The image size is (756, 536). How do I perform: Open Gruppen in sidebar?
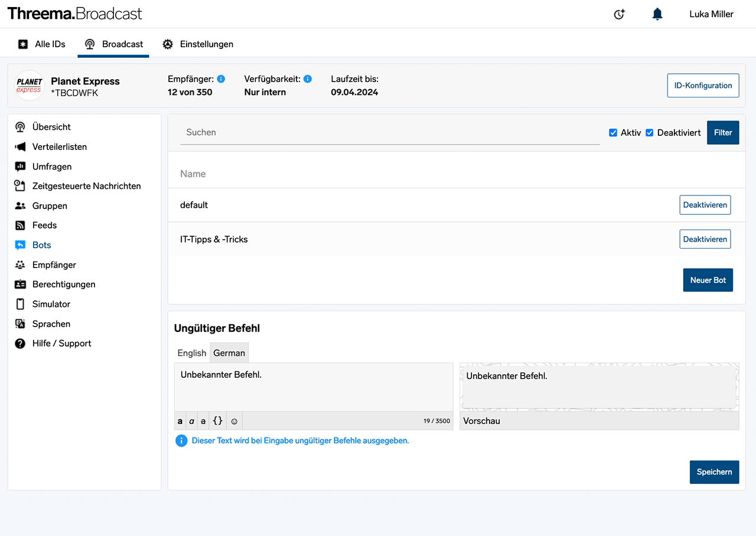click(x=50, y=206)
